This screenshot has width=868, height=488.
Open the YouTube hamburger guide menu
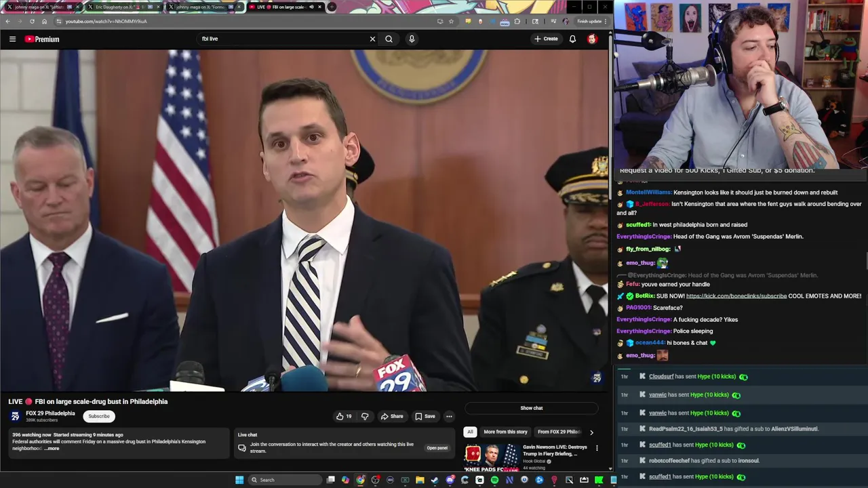(12, 39)
